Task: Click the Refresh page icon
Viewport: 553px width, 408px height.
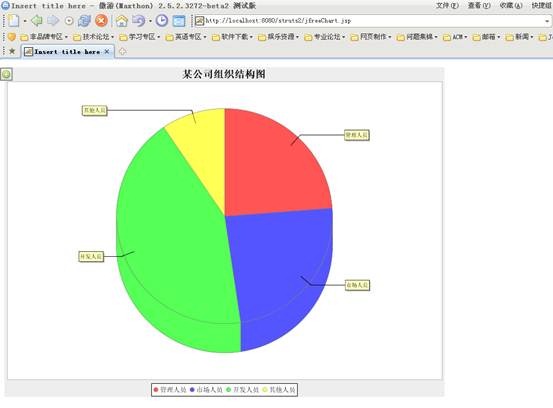Action: point(85,21)
